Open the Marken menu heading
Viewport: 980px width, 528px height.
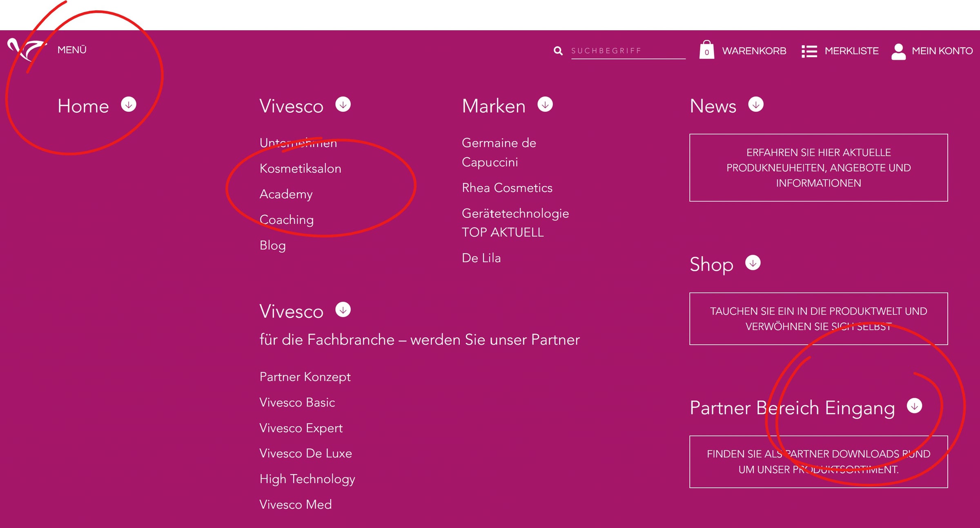click(x=494, y=106)
